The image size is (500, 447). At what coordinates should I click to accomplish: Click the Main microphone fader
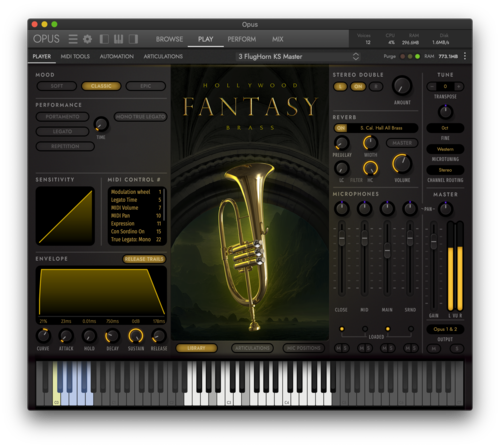point(387,251)
